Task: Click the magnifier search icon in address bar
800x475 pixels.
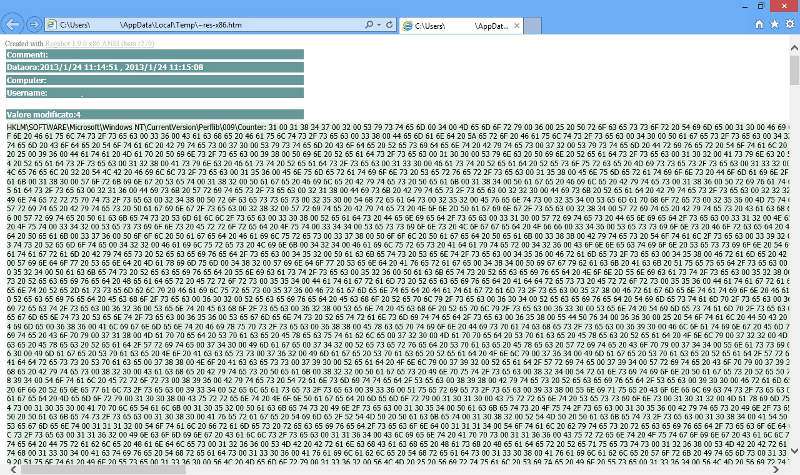Action: click(369, 24)
